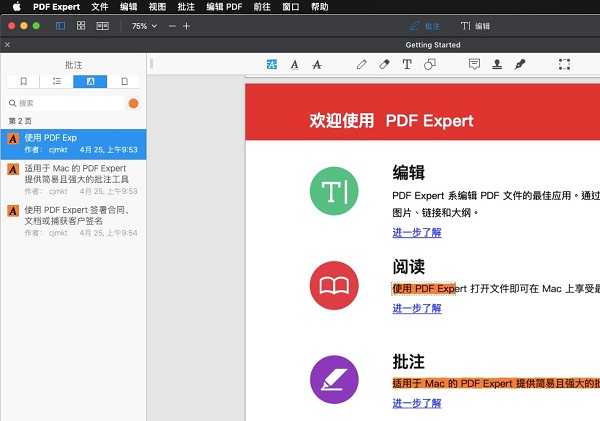The image size is (600, 421).
Task: Click the '欢迎使用 PDF Expert' banner title
Action: click(391, 121)
